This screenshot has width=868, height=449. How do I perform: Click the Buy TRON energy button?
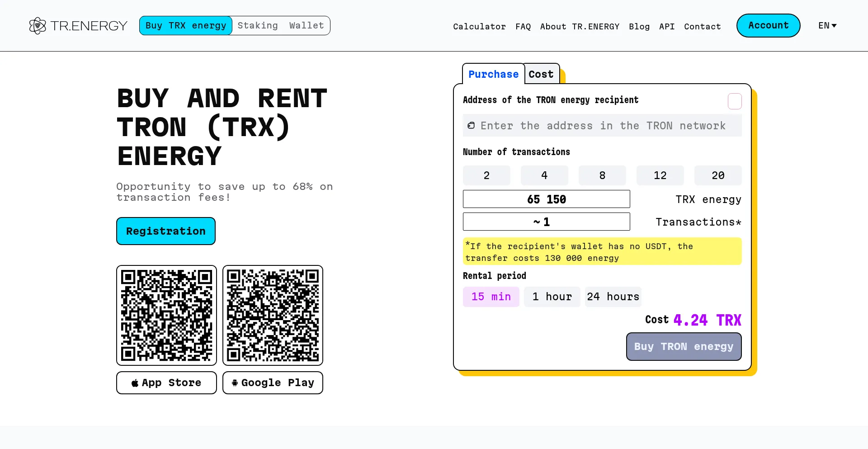click(684, 346)
